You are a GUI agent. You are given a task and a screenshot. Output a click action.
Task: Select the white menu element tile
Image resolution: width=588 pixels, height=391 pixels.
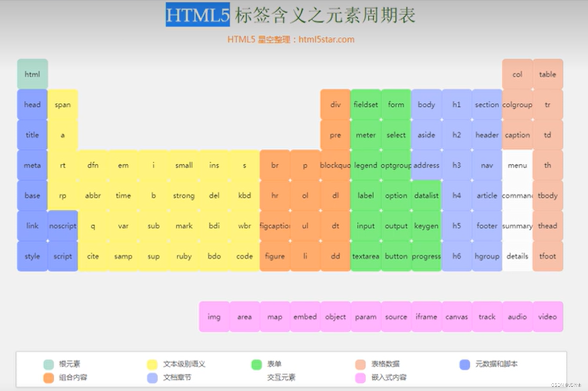(x=517, y=165)
